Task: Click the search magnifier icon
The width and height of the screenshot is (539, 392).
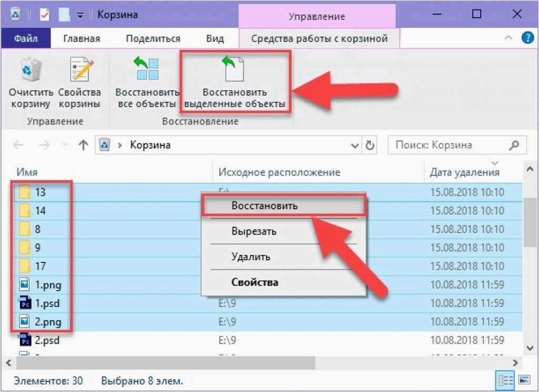Action: point(514,145)
